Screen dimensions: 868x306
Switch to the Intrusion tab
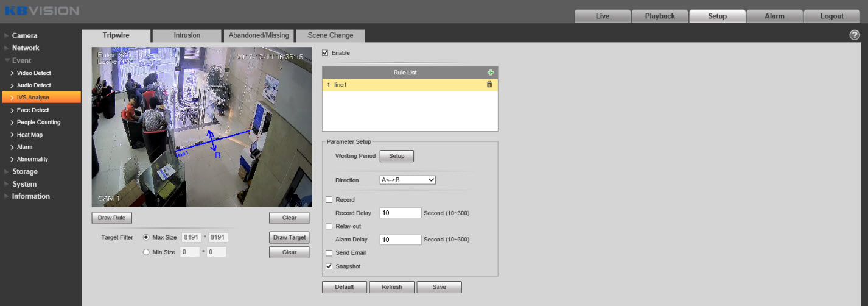coord(187,35)
